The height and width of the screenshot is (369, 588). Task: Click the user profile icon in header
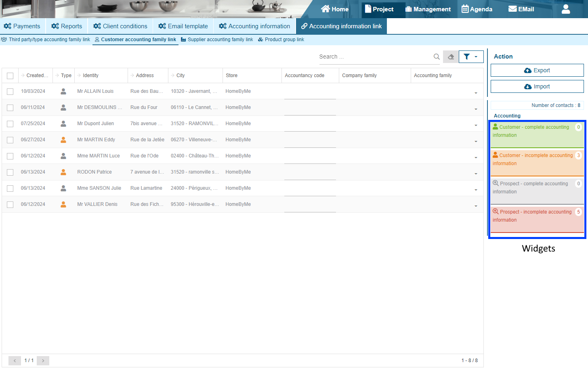(565, 9)
